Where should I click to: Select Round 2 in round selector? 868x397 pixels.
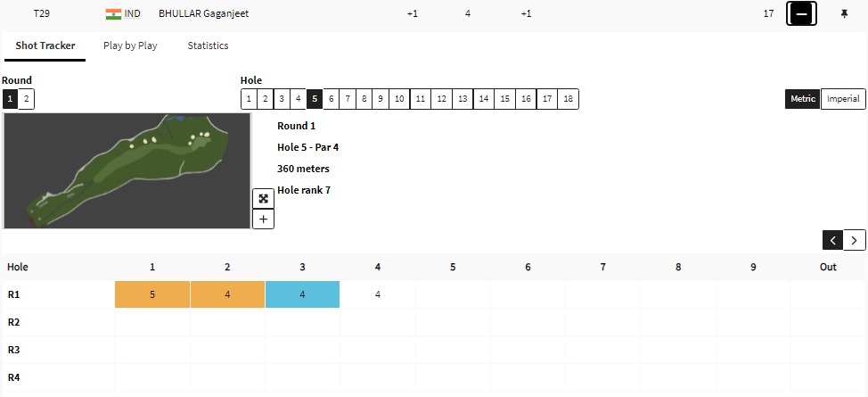tap(26, 99)
